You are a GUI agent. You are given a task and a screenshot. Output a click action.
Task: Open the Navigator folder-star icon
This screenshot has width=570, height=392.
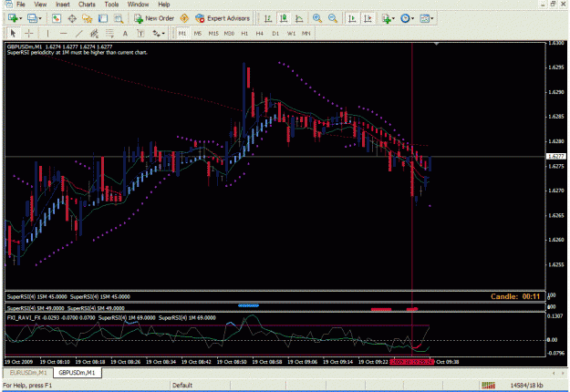(x=88, y=18)
